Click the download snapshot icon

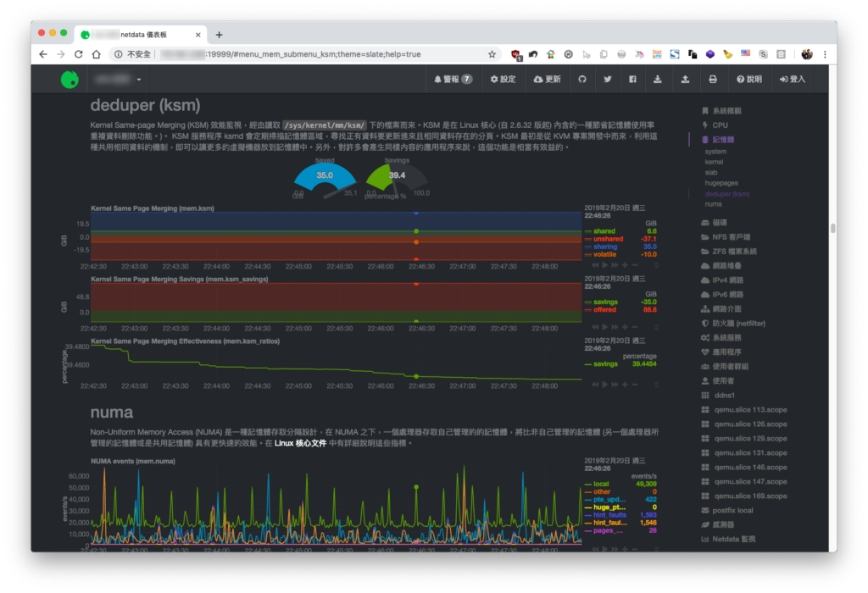point(657,79)
